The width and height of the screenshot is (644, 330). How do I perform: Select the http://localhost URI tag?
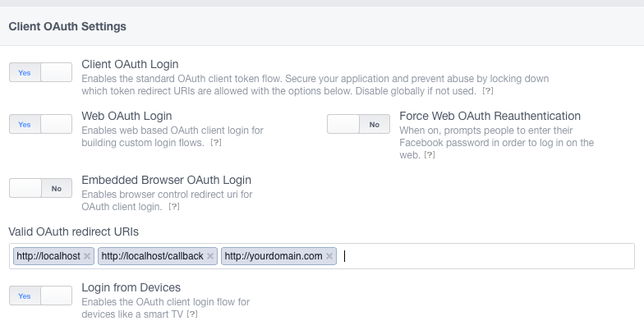[x=48, y=256]
